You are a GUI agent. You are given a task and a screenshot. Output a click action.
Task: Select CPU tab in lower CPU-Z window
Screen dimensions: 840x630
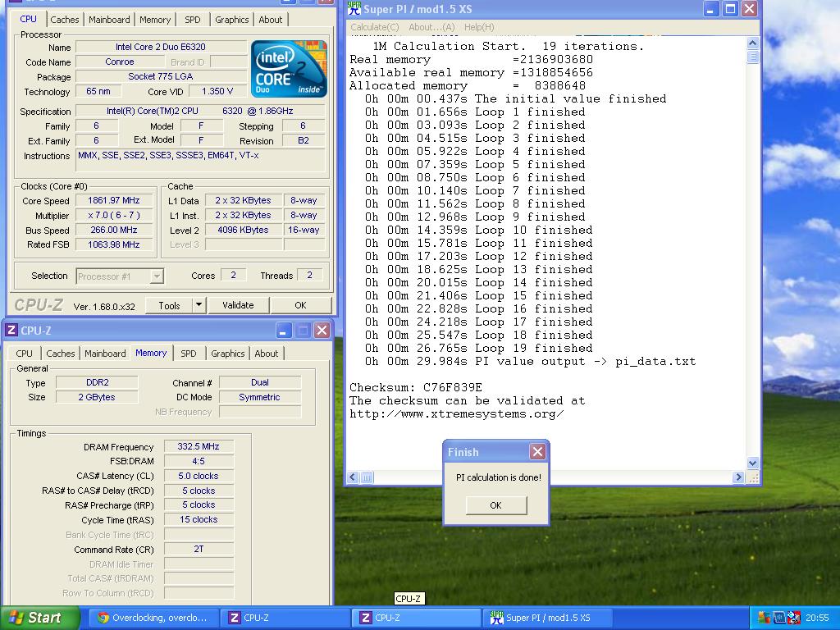[24, 354]
